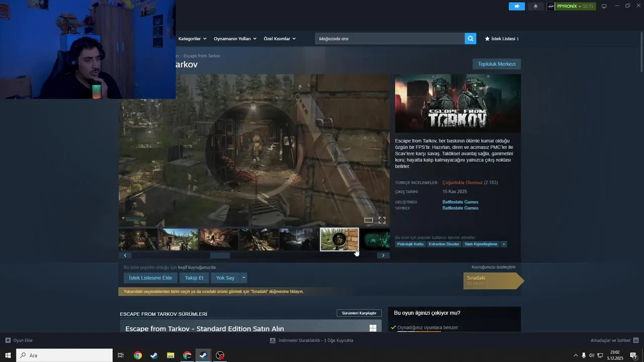Viewport: 644px width, 362px height.
Task: Open the Steam announcements megaphone icon
Action: [x=517, y=6]
